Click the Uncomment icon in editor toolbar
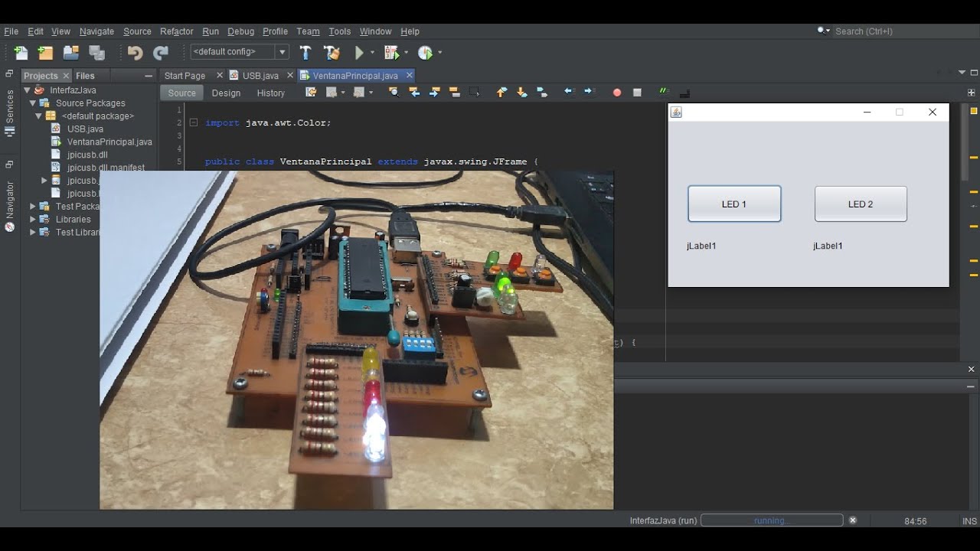Viewport: 980px width, 551px height. click(684, 93)
